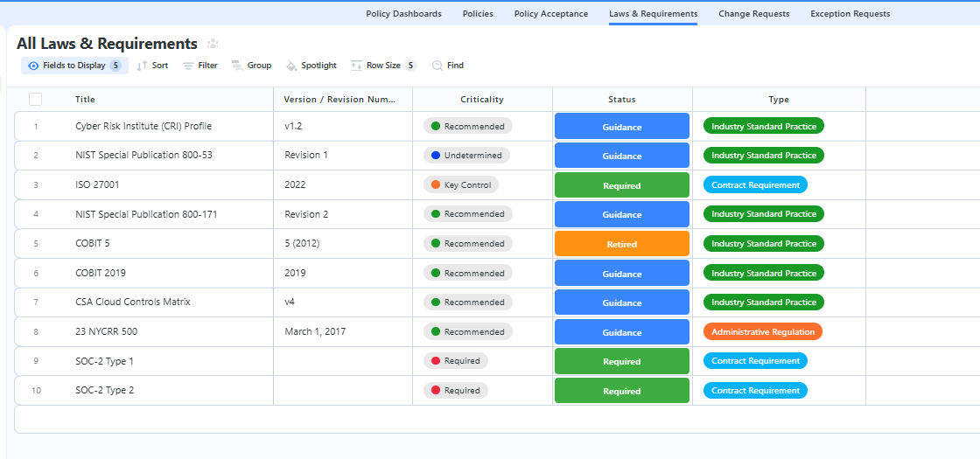
Task: Click the Sort arrows icon
Action: [x=142, y=66]
